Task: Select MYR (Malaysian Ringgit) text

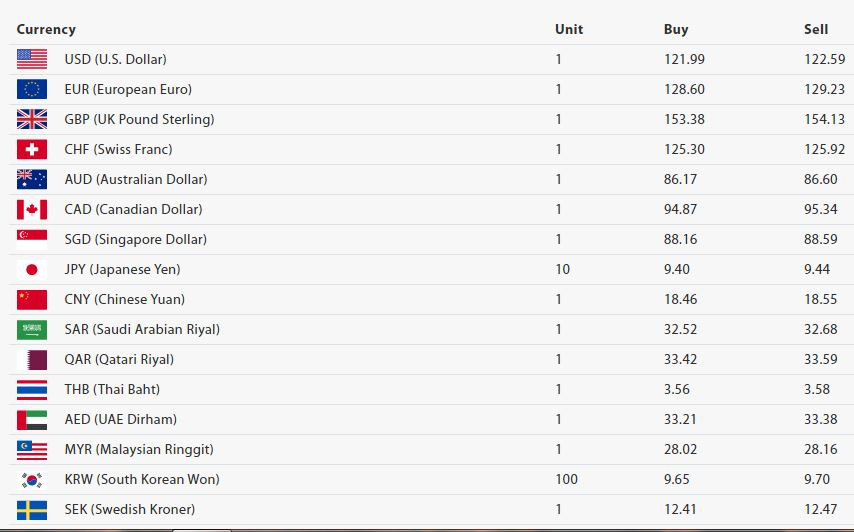Action: click(x=139, y=449)
